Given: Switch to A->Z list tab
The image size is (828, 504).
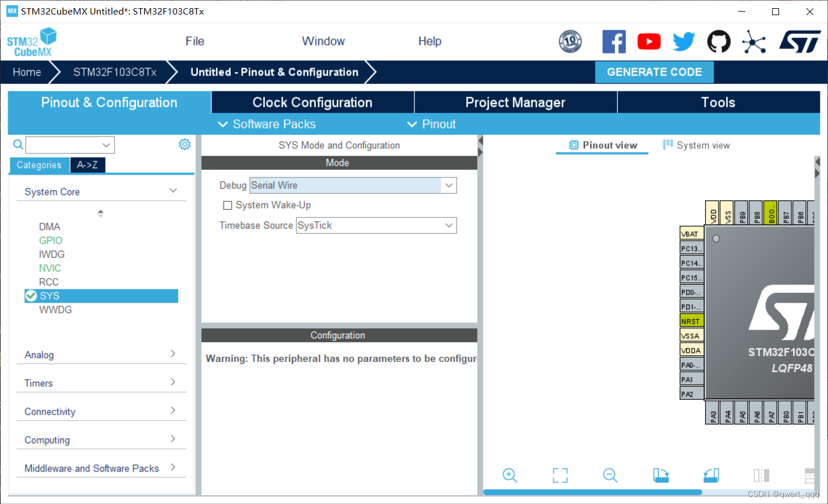Looking at the screenshot, I should 87,165.
